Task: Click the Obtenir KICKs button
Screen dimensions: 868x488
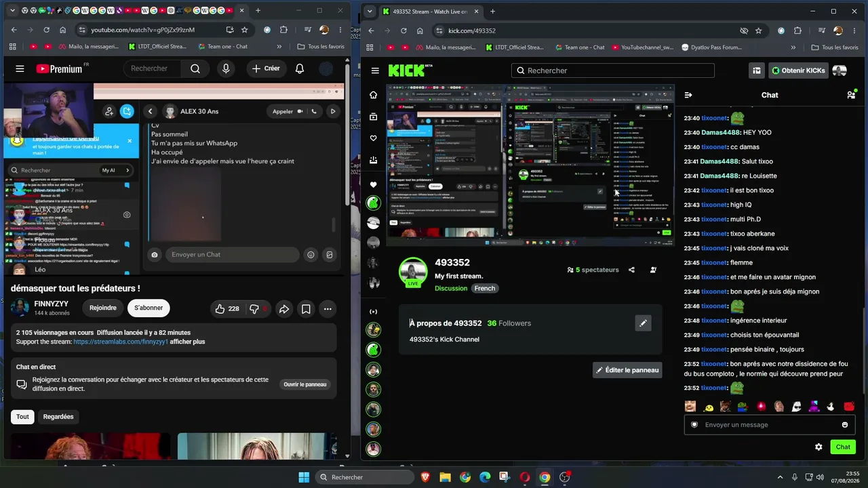Action: point(797,70)
